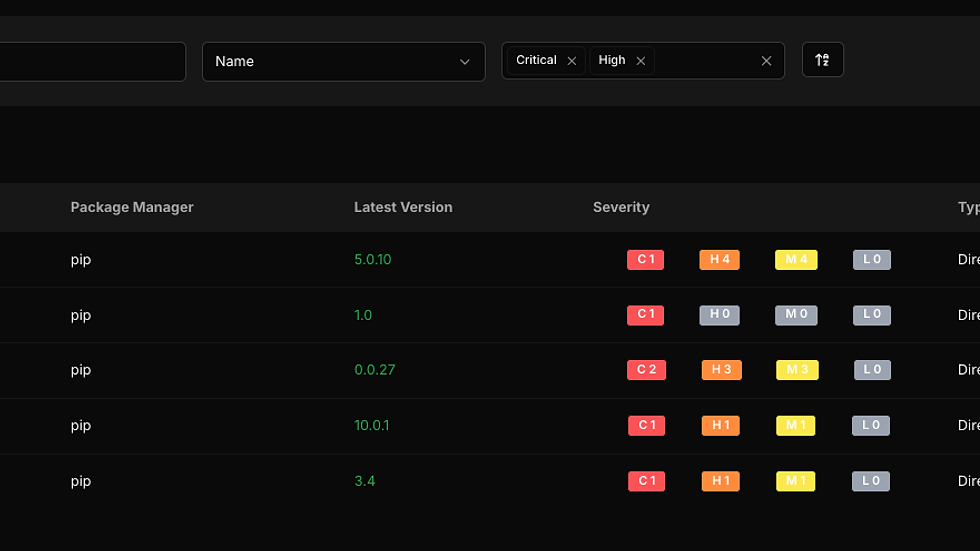The height and width of the screenshot is (551, 980).
Task: Sort by Latest Version column
Action: [x=403, y=207]
